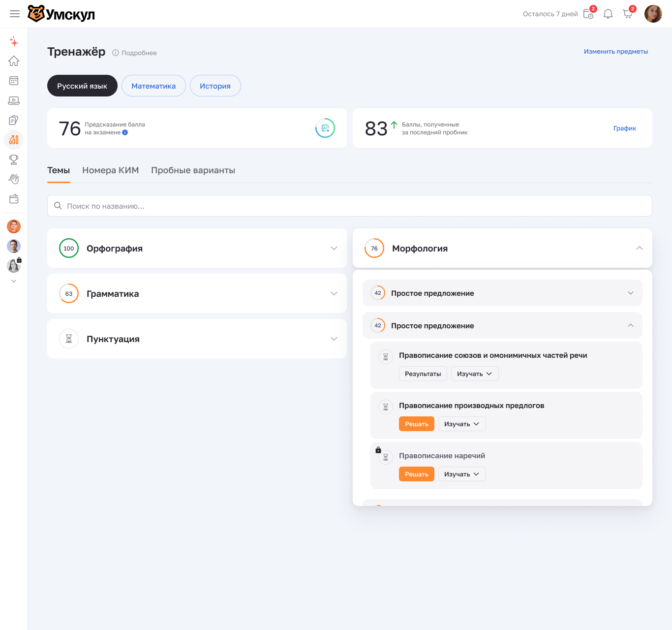
Task: Expand the Грамматика section chevron
Action: point(334,293)
